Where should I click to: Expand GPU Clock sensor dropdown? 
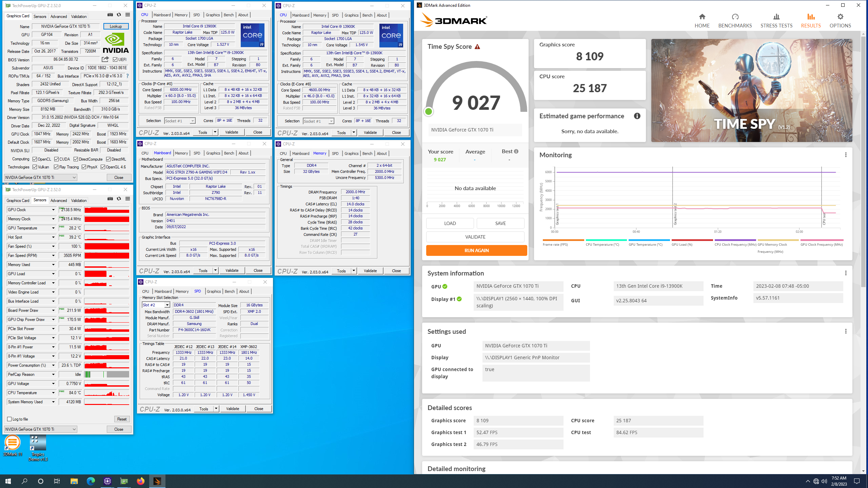53,210
